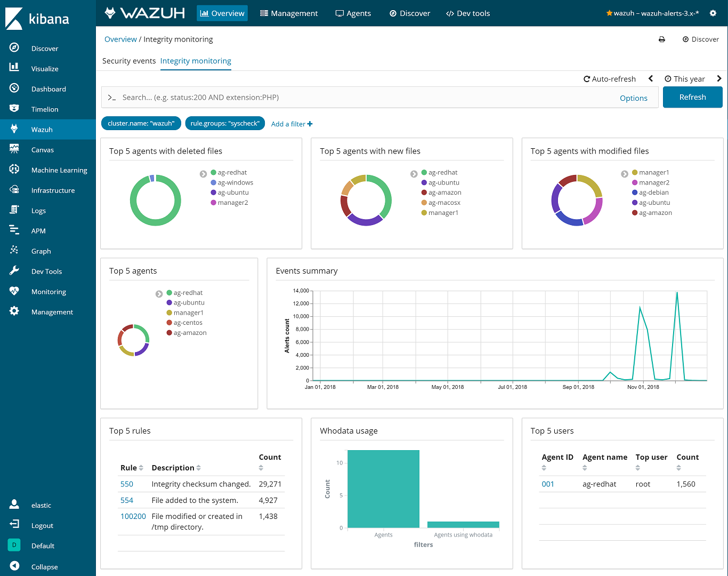
Task: Click the Logout icon
Action: 14,525
